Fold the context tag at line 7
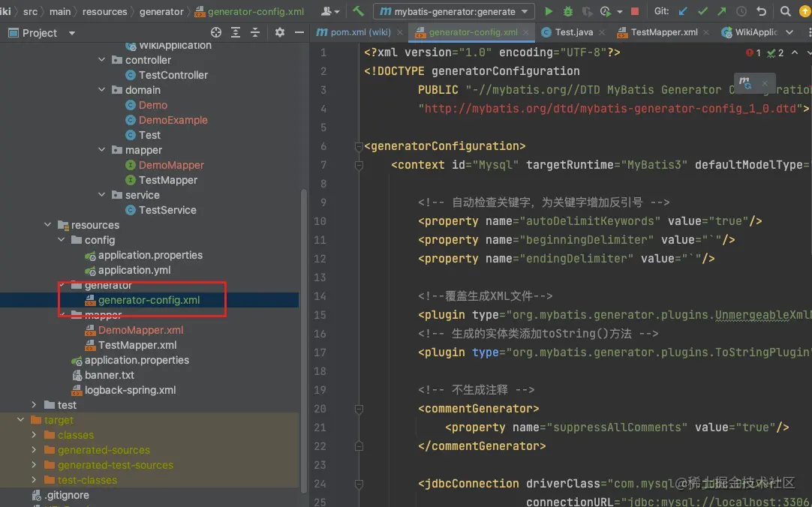812x507 pixels. (359, 166)
